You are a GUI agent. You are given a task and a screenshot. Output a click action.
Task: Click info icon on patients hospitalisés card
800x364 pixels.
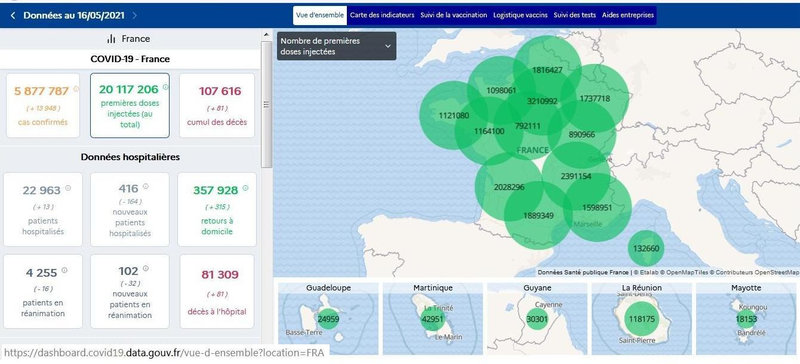tap(68, 188)
